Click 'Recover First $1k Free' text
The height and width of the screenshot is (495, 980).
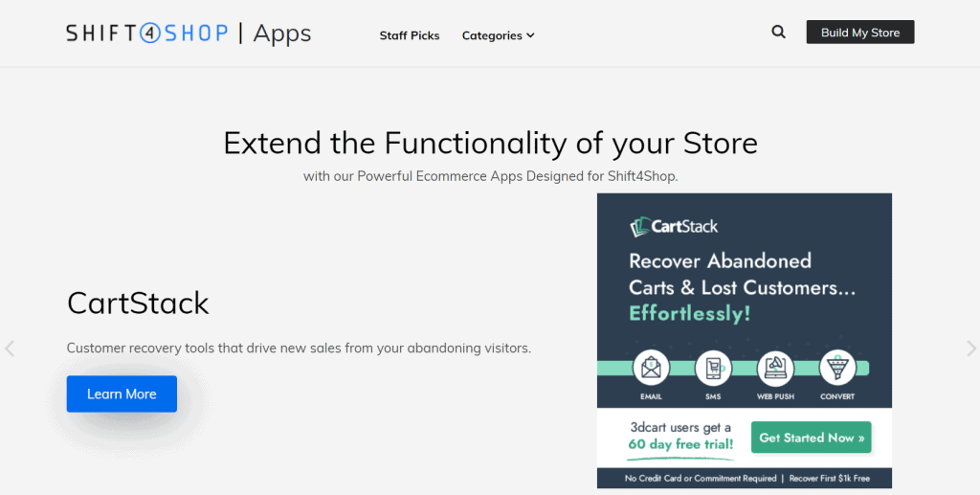click(830, 479)
